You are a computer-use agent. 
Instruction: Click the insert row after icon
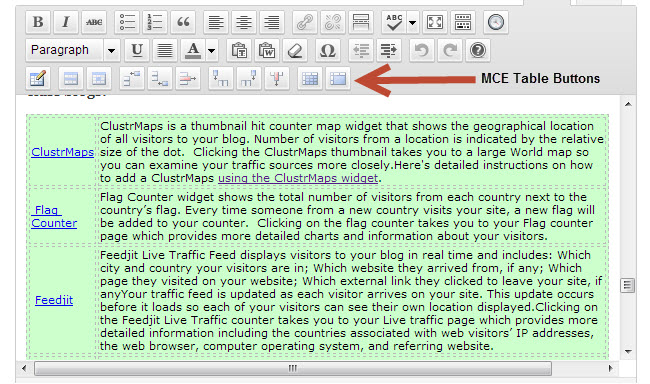pos(160,78)
